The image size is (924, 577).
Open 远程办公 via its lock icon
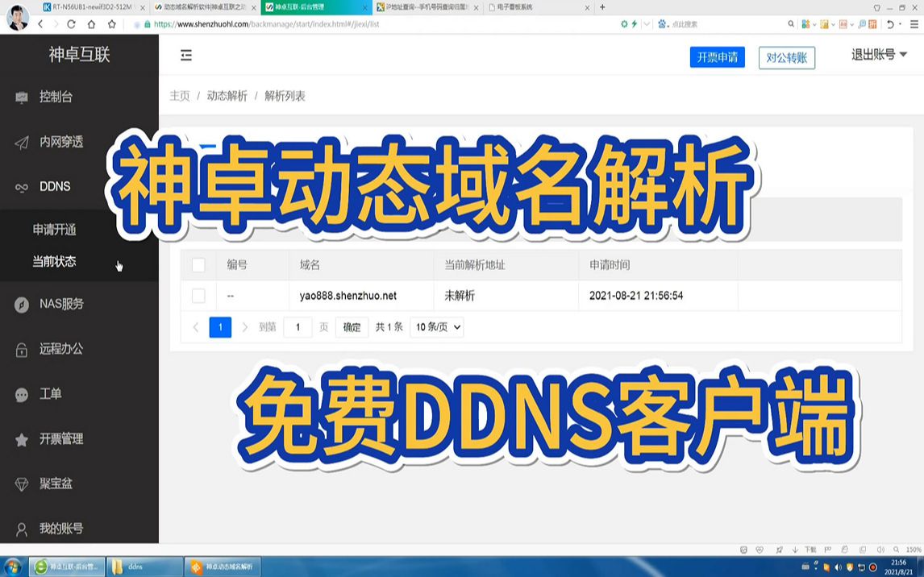(x=22, y=348)
